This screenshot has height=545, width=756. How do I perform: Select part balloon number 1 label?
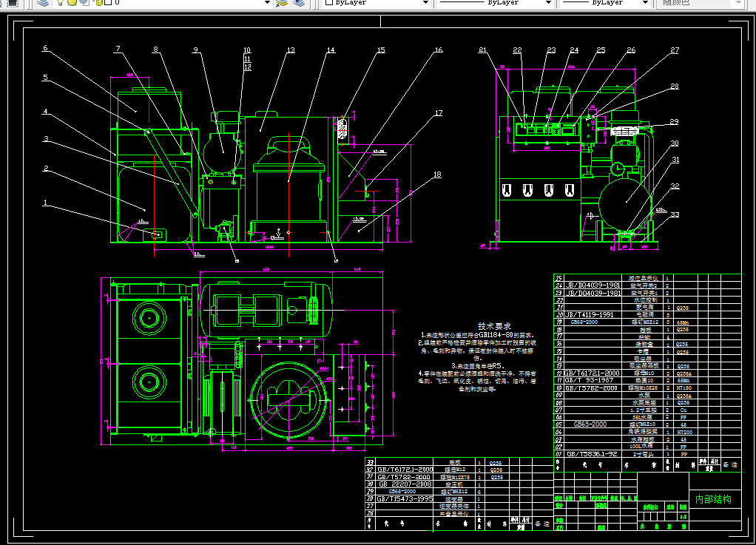pyautogui.click(x=45, y=203)
